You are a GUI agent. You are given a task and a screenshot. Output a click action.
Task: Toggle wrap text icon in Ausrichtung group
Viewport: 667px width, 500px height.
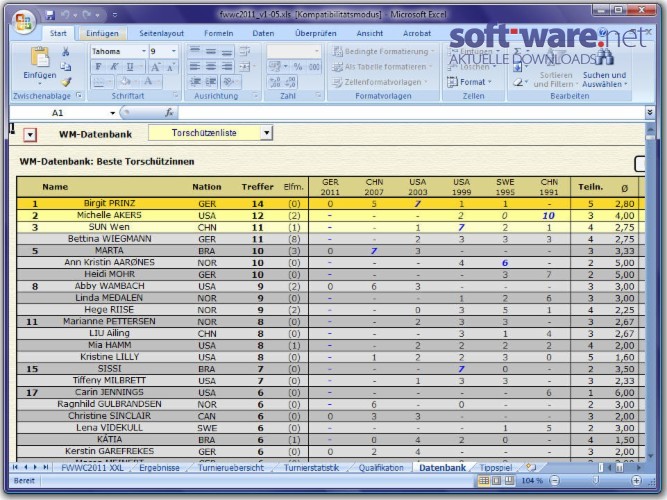click(x=245, y=51)
